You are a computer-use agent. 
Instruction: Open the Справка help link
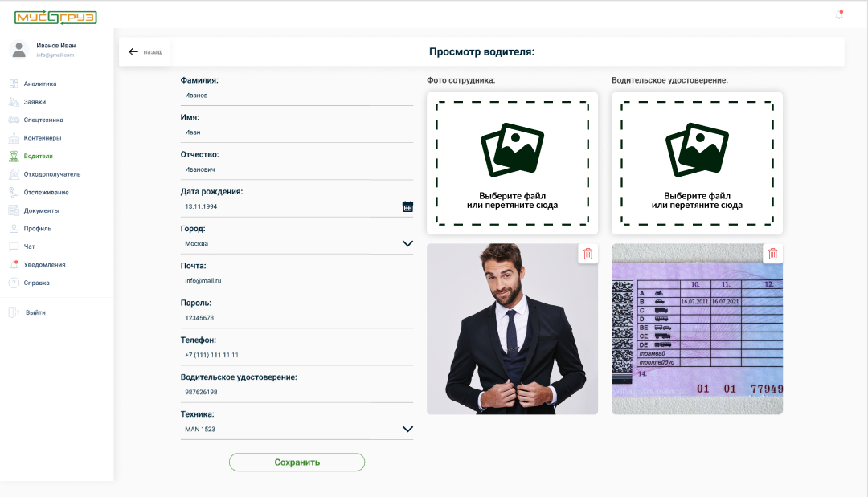click(36, 283)
